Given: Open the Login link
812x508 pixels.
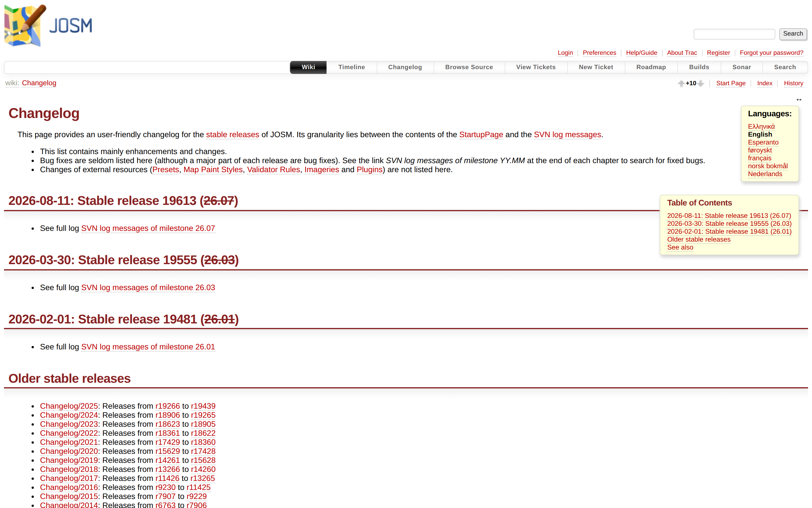Looking at the screenshot, I should click(565, 53).
